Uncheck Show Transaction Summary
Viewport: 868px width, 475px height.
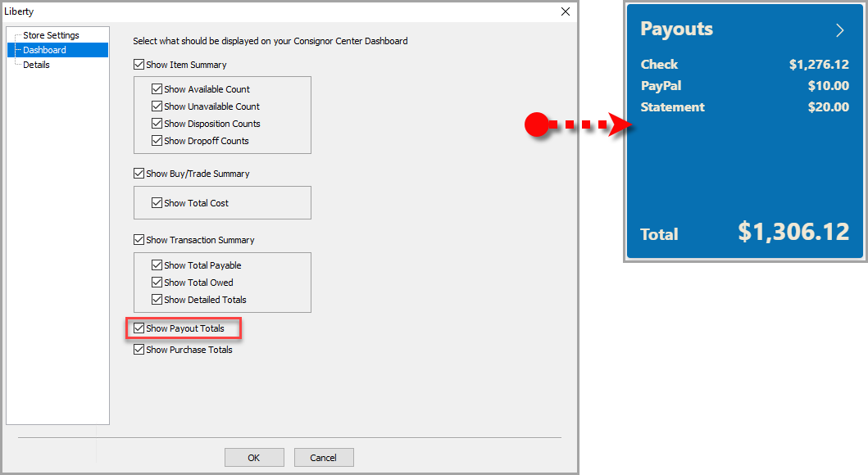tap(139, 239)
